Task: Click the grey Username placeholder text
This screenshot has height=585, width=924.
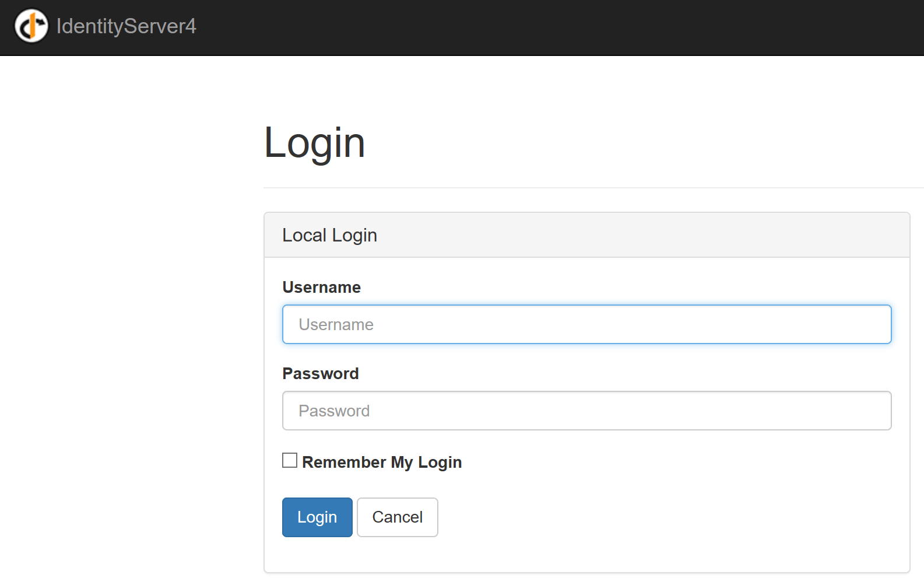Action: point(336,324)
